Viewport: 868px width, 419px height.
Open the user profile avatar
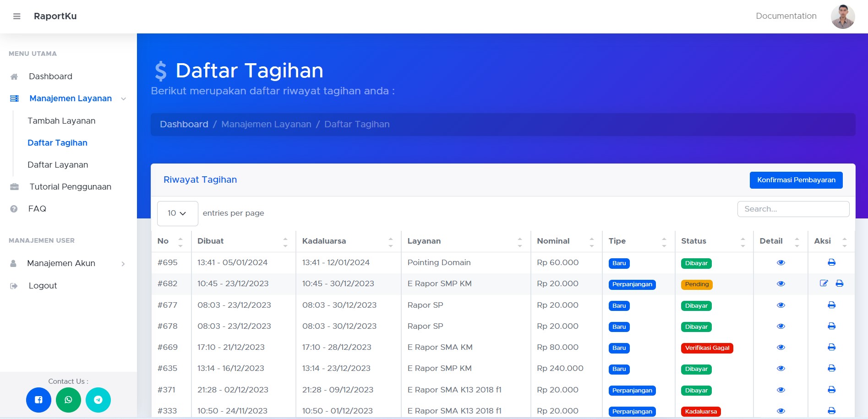click(843, 16)
